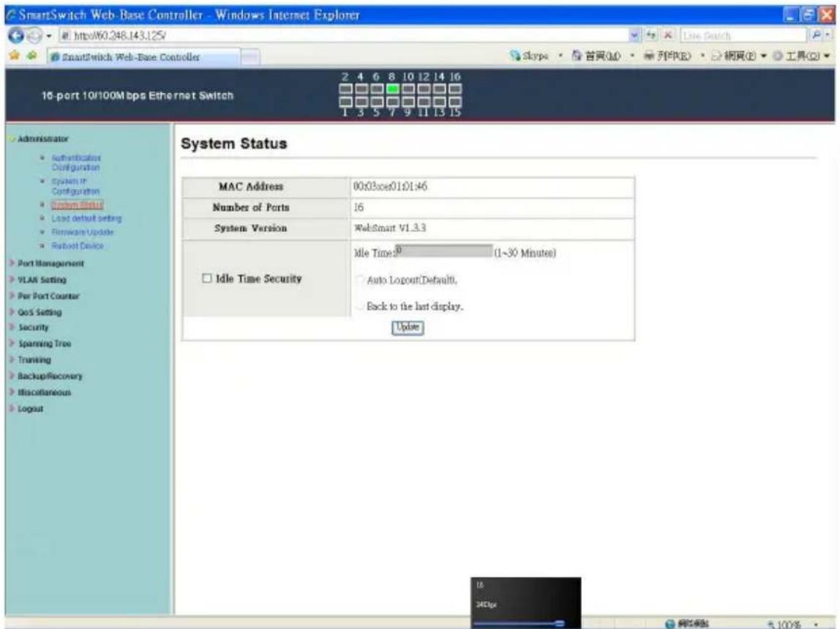
Task: Click the port 9 indicator icon
Action: [408, 101]
